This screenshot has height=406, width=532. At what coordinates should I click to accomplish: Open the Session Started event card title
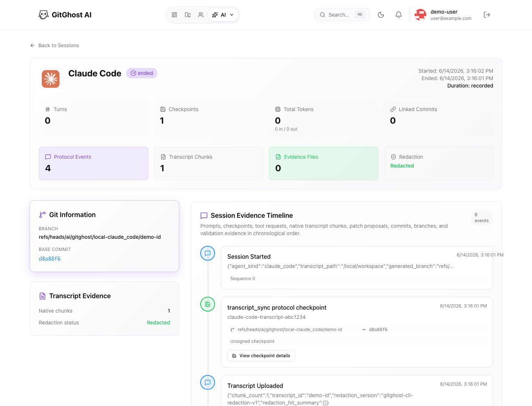click(249, 257)
